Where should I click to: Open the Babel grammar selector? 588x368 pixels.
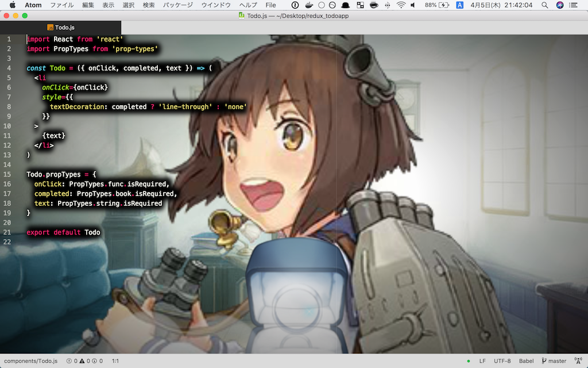click(x=526, y=361)
